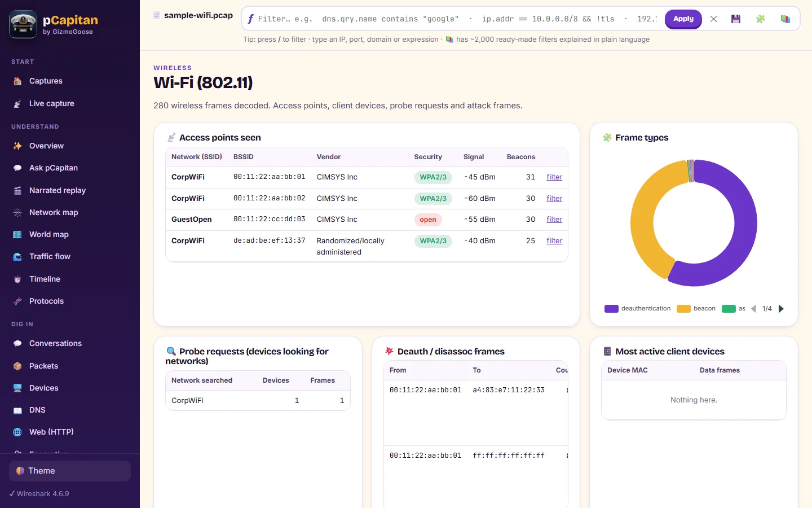Viewport: 812px width, 508px height.
Task: Clear the filter with the X icon
Action: pyautogui.click(x=713, y=19)
